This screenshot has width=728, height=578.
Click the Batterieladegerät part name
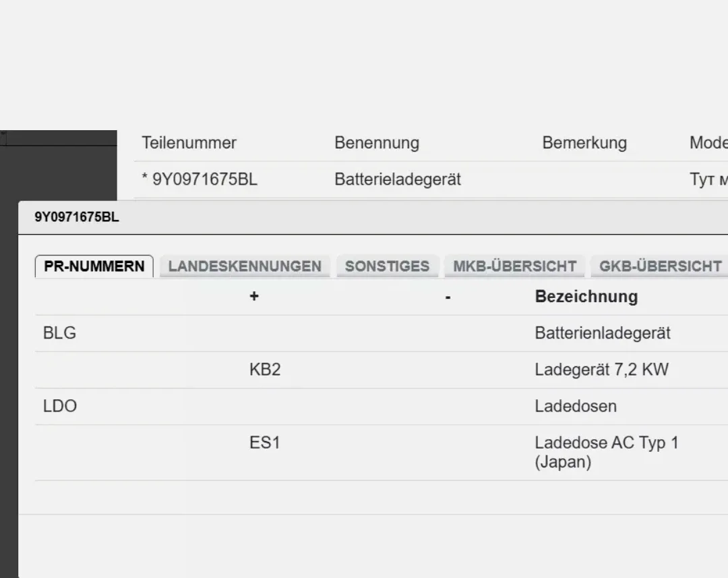397,179
